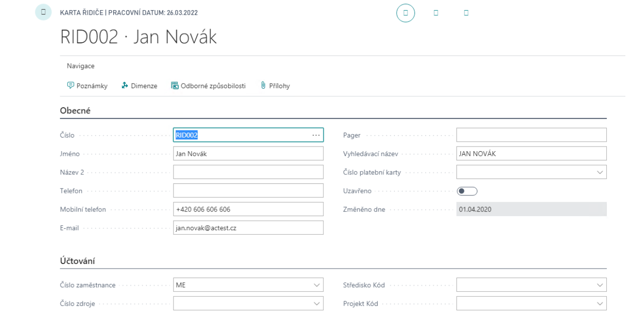Click the Přílohy paperclip icon
Image resolution: width=644 pixels, height=328 pixels.
(263, 86)
